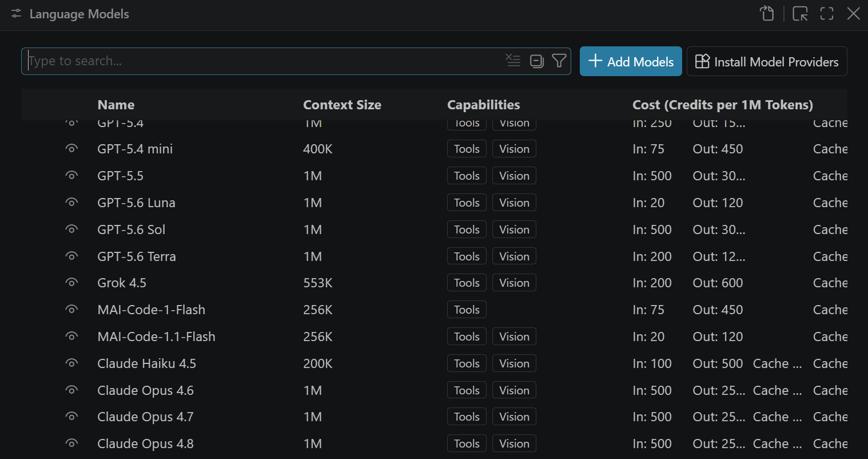Viewport: 868px width, 459px height.
Task: Click the 553K context size of Grok 4.5
Action: point(318,283)
